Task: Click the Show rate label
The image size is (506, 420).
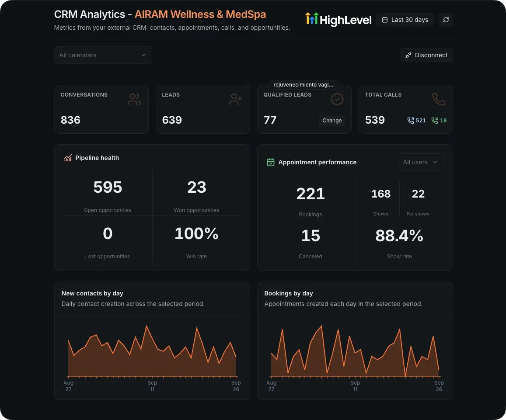Action: point(399,257)
